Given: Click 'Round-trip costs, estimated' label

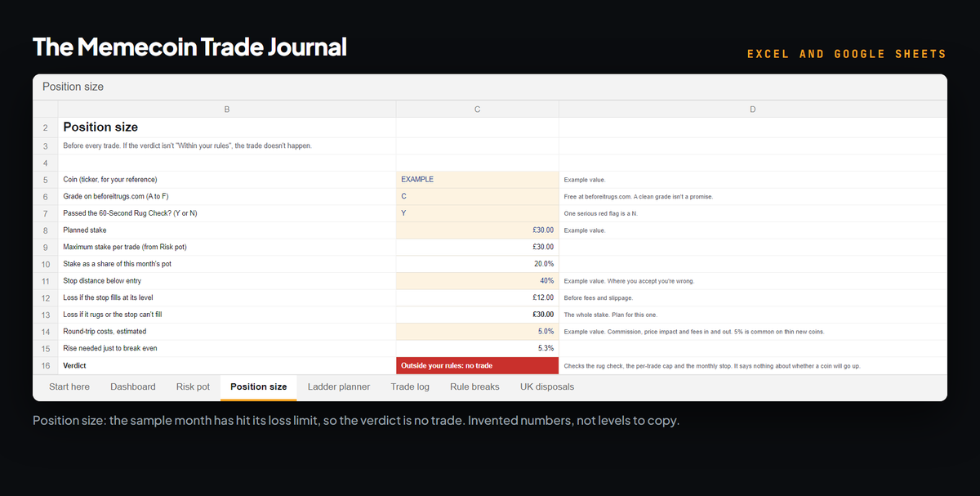Looking at the screenshot, I should pos(105,332).
